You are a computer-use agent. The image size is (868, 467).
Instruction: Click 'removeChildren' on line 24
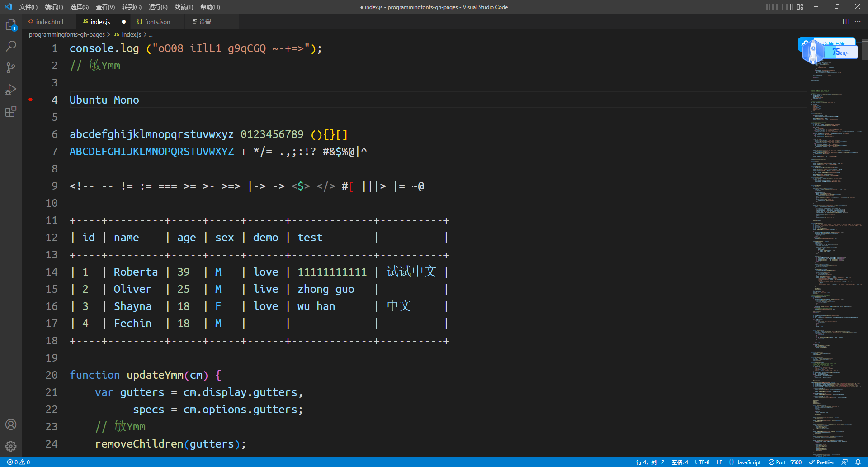pyautogui.click(x=139, y=443)
